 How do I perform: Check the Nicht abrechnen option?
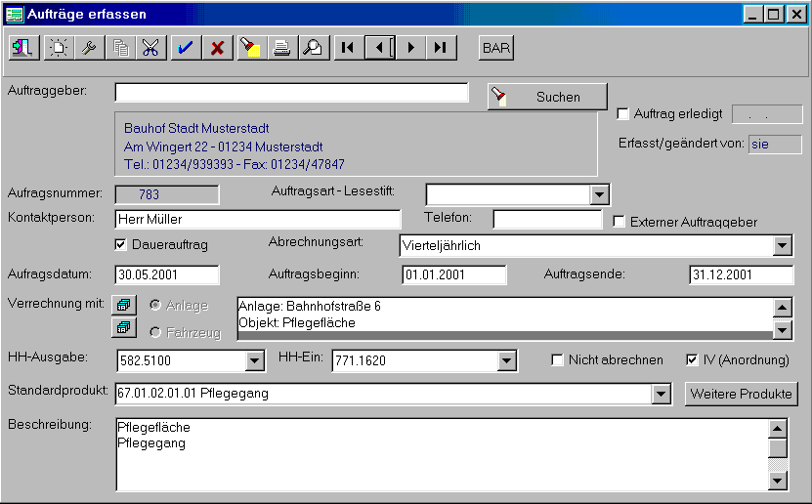[x=558, y=360]
